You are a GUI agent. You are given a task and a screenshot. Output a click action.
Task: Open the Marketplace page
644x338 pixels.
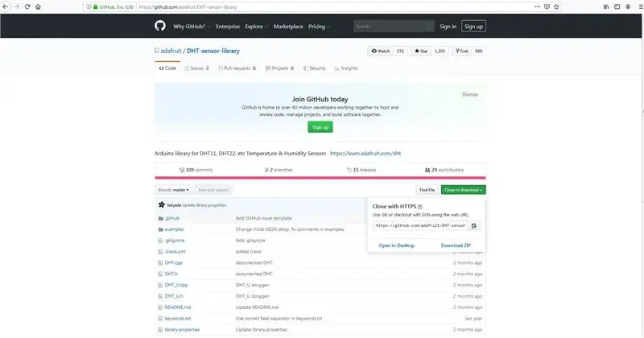(288, 27)
